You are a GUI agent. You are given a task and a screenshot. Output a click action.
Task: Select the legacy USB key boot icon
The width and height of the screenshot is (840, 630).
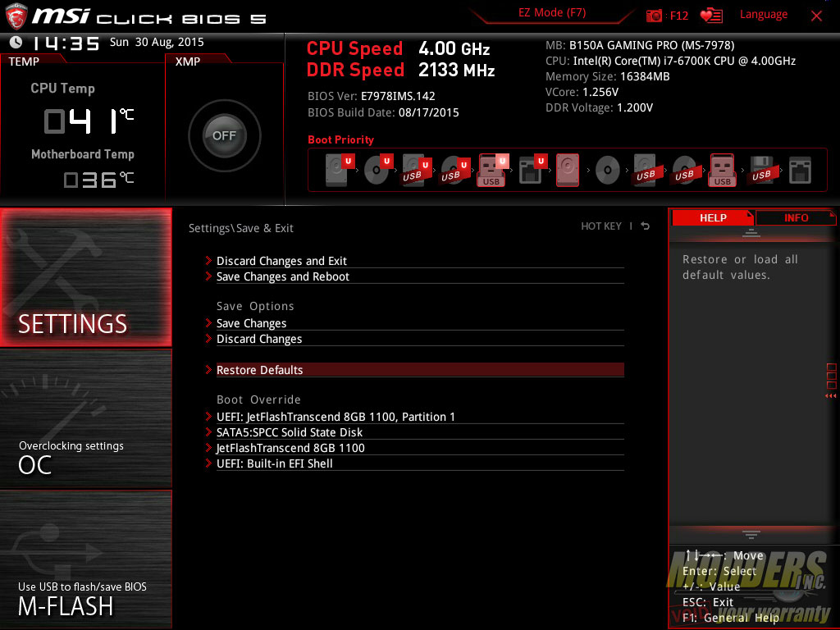click(x=723, y=170)
